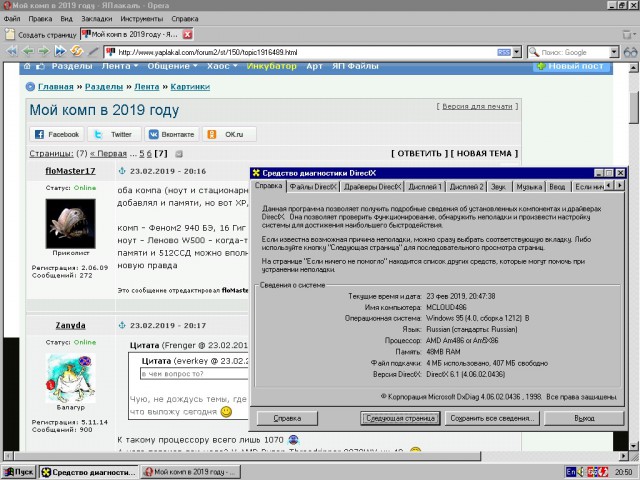This screenshot has height=480, width=640.
Task: Click into the Google search field
Action: [574, 52]
